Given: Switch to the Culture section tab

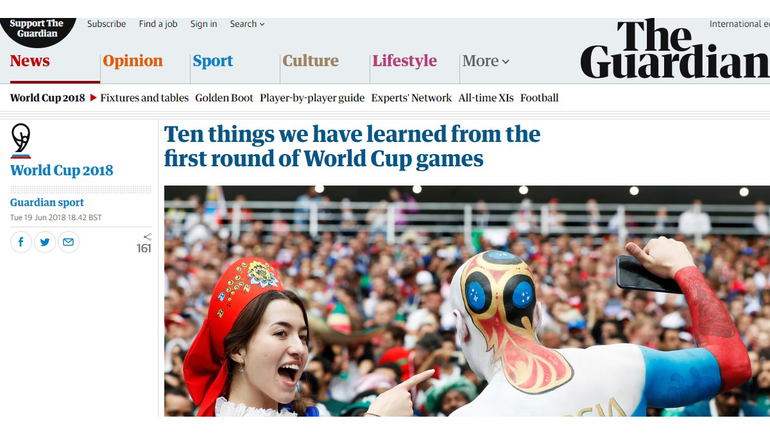Looking at the screenshot, I should (310, 61).
